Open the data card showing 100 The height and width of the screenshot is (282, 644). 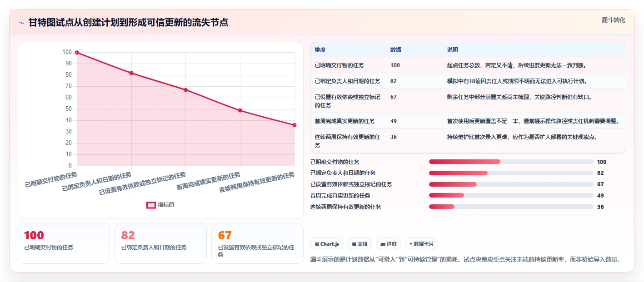point(64,243)
